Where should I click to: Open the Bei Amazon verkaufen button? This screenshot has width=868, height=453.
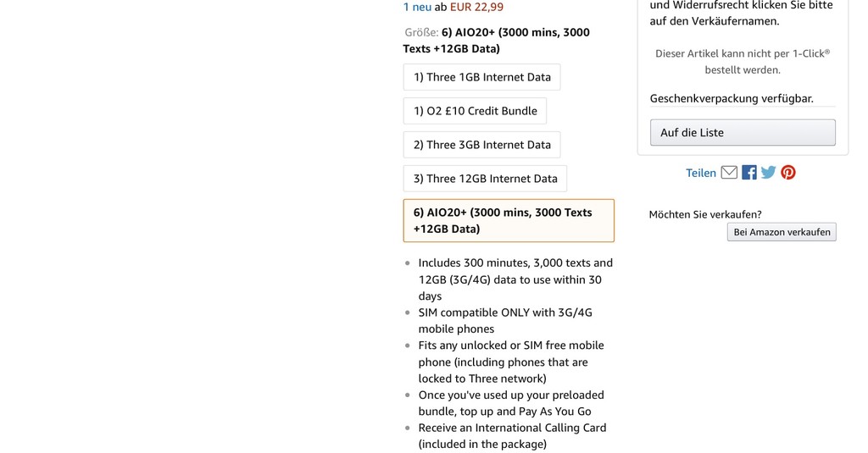click(x=782, y=232)
